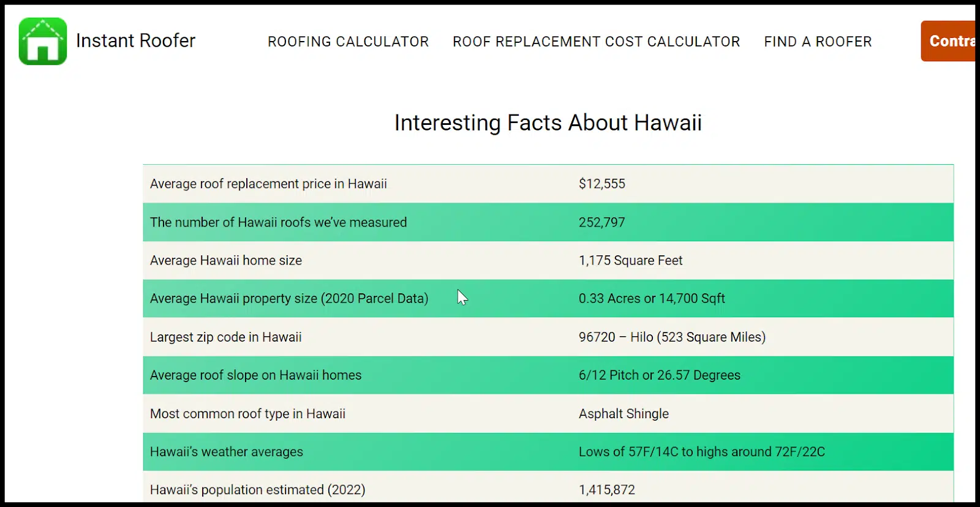Open the Instant Roofer home link text
The width and height of the screenshot is (980, 507).
pyautogui.click(x=135, y=40)
